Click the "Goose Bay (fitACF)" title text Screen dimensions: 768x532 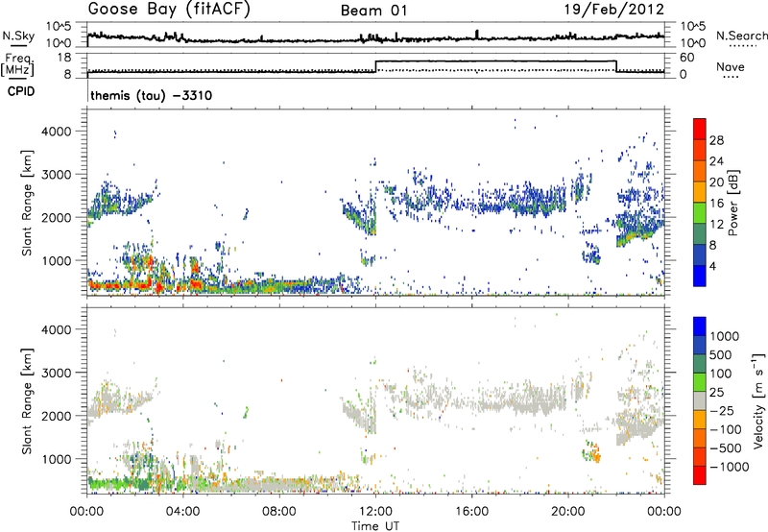pos(169,9)
